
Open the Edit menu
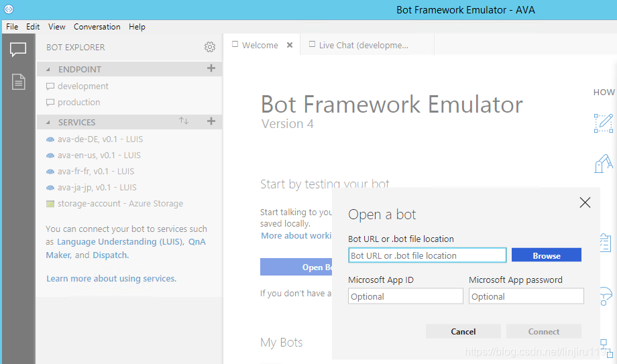(33, 27)
